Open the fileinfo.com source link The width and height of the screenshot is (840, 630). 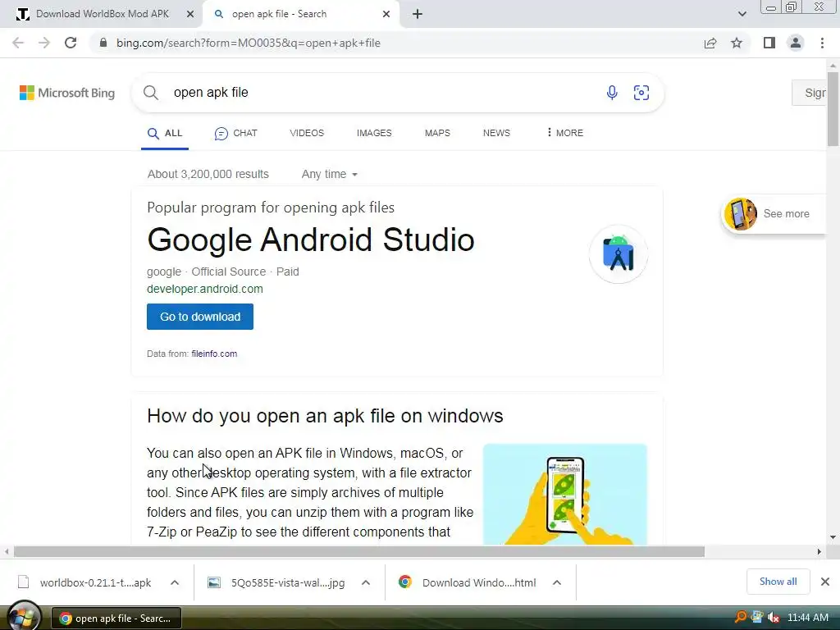[214, 354]
